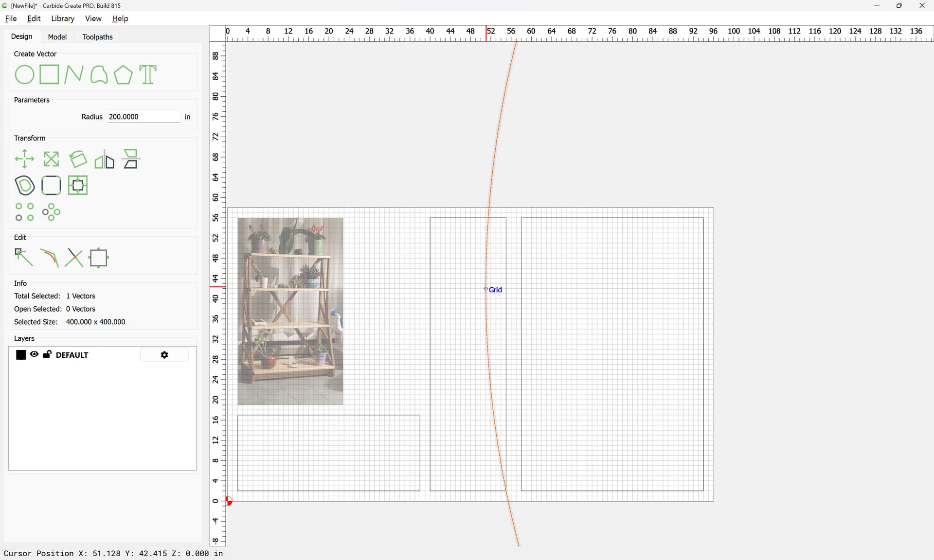
Task: Open the View menu
Action: [93, 18]
